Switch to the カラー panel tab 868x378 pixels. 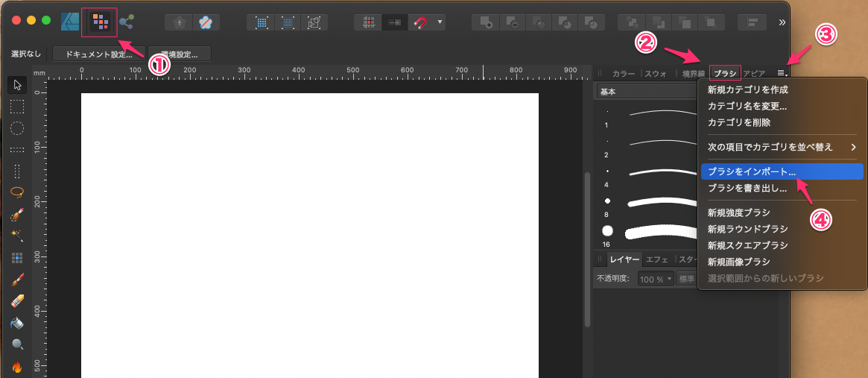[623, 74]
